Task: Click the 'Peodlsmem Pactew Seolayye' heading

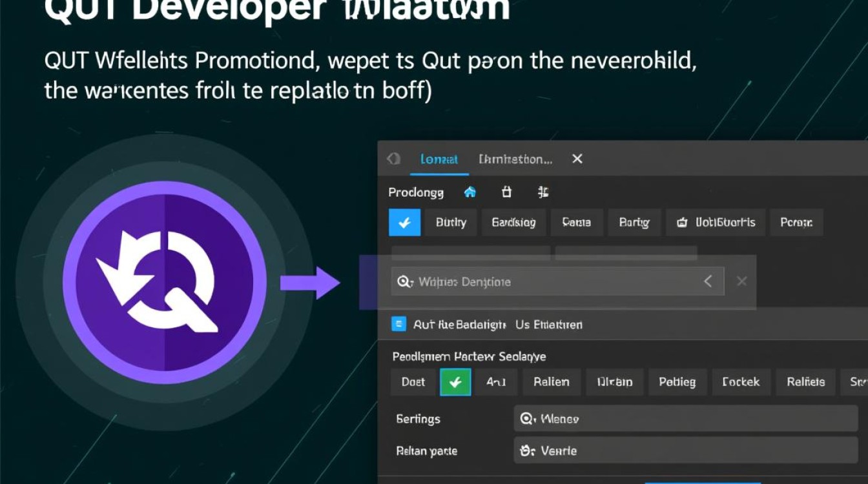Action: coord(470,356)
